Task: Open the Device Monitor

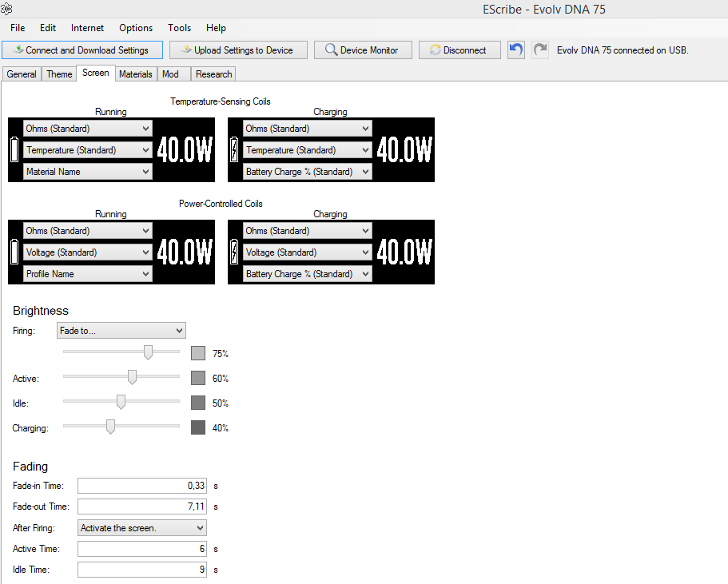Action: (363, 50)
